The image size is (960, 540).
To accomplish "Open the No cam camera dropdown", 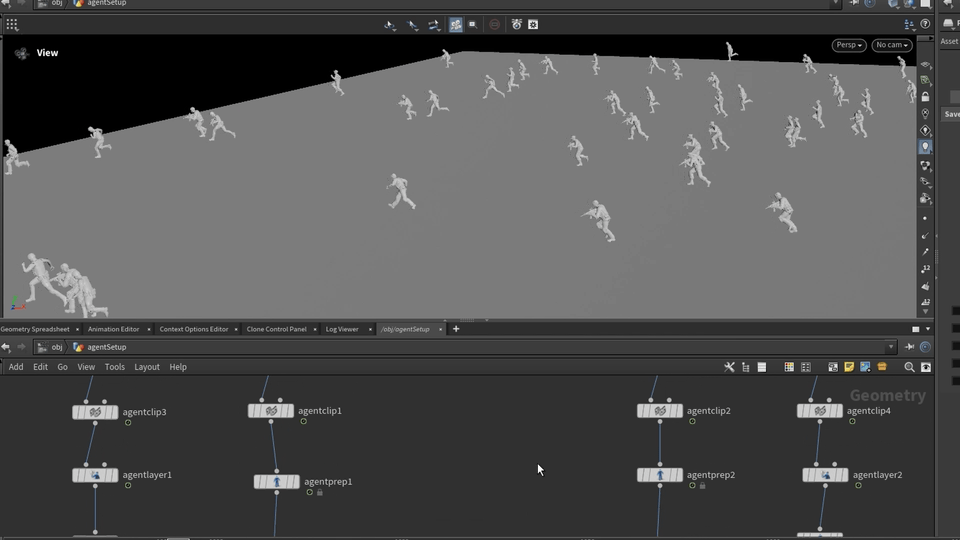I will 891,45.
